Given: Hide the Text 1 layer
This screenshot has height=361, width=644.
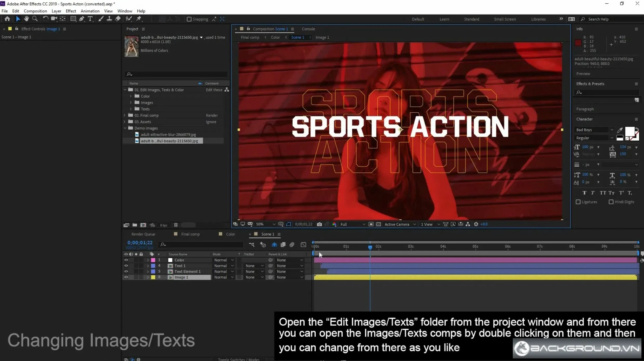Looking at the screenshot, I should click(126, 266).
